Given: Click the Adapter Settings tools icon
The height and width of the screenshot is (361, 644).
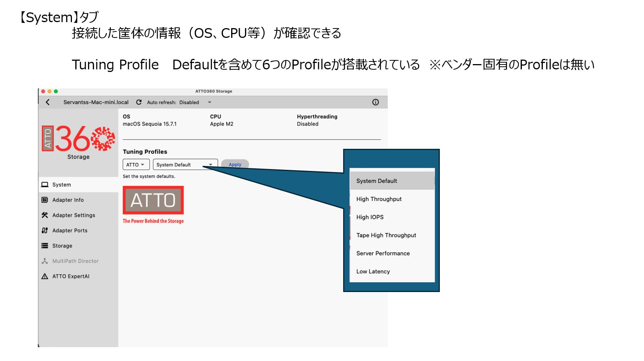Looking at the screenshot, I should coord(45,215).
